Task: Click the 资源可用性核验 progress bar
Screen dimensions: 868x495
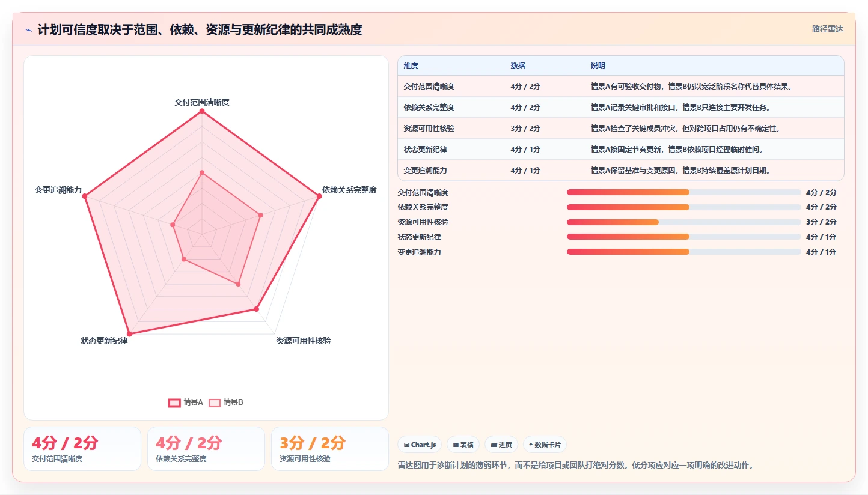Action: [x=683, y=222]
